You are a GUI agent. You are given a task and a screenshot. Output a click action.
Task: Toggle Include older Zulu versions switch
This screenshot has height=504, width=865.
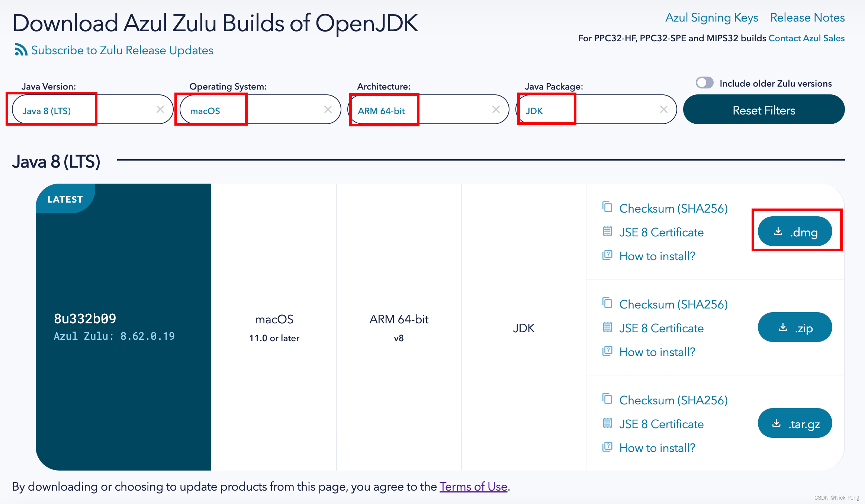pos(704,83)
